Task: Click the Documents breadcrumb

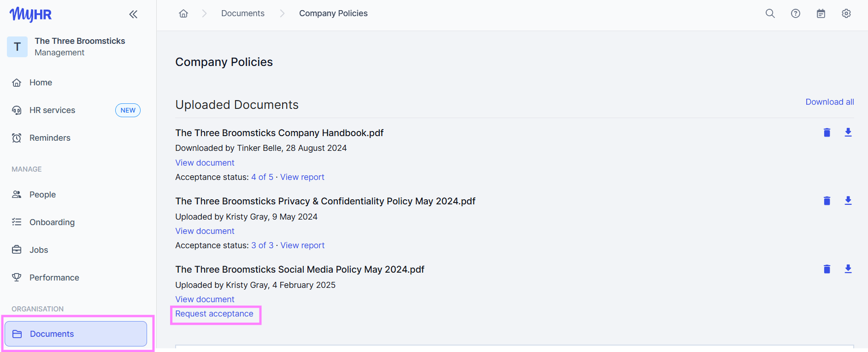Action: pyautogui.click(x=242, y=13)
